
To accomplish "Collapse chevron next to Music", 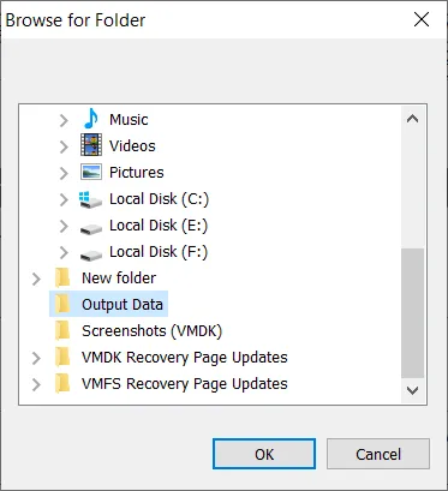I will [64, 119].
